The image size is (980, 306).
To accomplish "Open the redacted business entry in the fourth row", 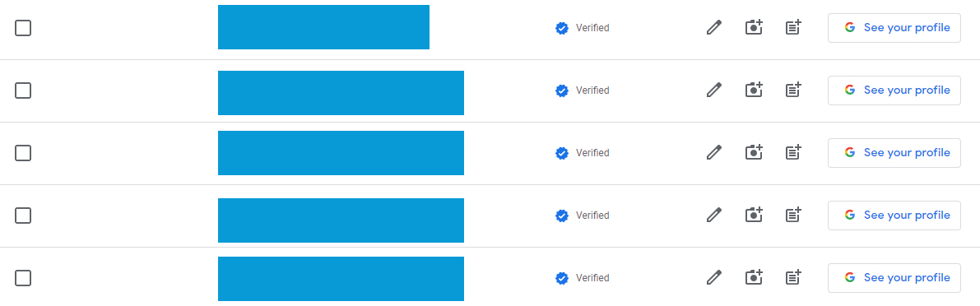I will (x=341, y=220).
